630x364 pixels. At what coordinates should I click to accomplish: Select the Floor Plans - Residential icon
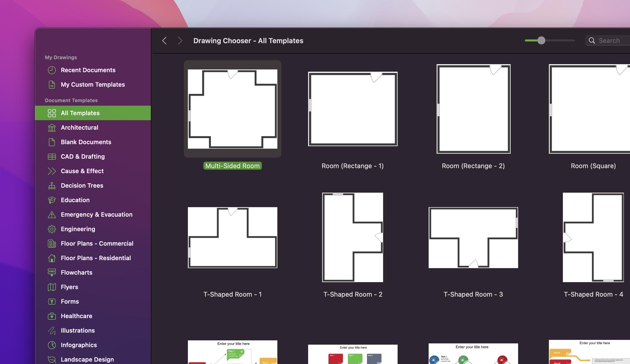pyautogui.click(x=51, y=258)
